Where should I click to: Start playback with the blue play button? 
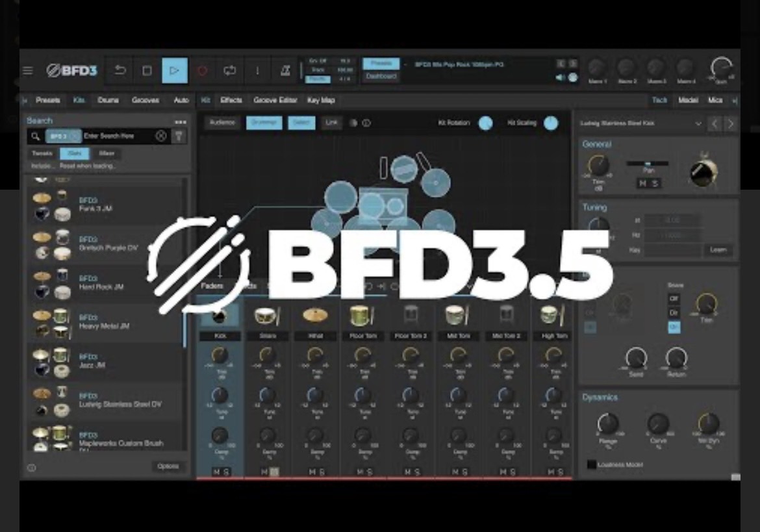(x=175, y=71)
